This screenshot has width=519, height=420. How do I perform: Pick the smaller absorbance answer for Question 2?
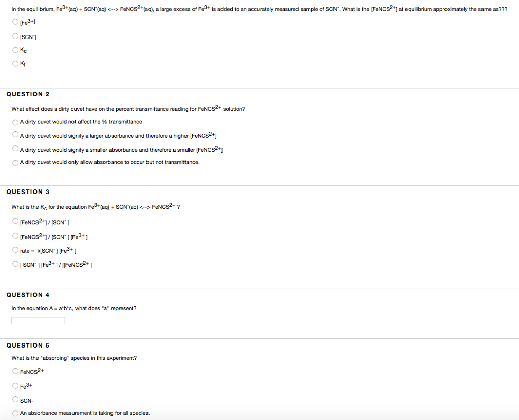(15, 148)
